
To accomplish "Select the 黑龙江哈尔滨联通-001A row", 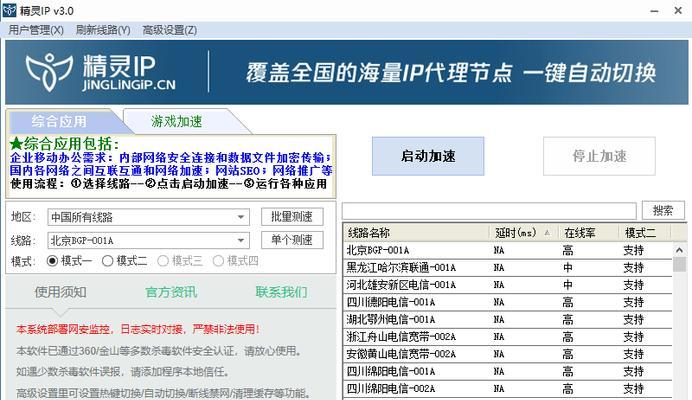I will coord(508,268).
